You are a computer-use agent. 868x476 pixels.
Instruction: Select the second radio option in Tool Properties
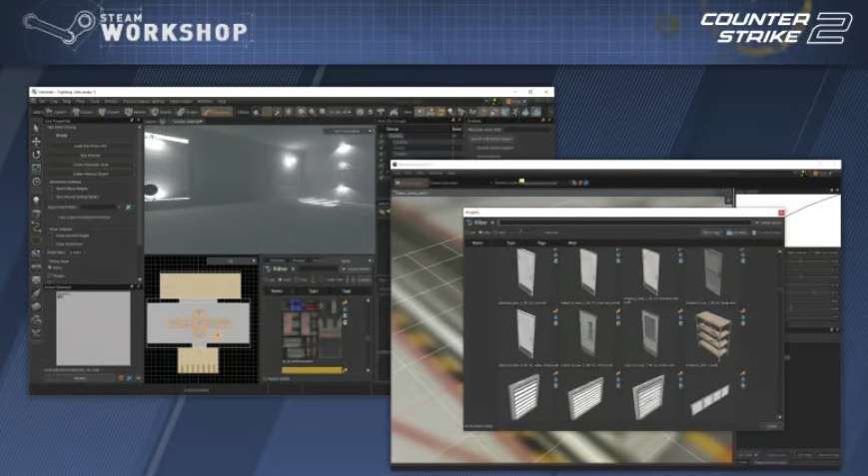click(x=50, y=274)
